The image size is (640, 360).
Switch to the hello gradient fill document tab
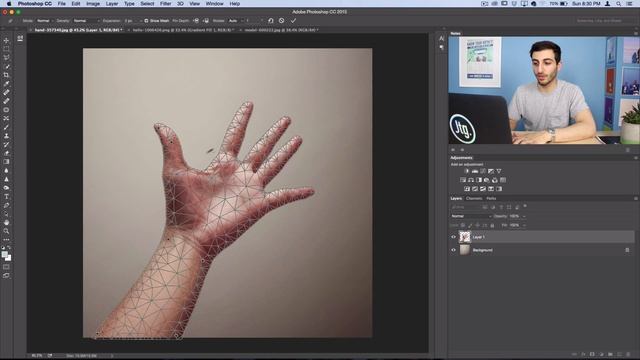(183, 30)
